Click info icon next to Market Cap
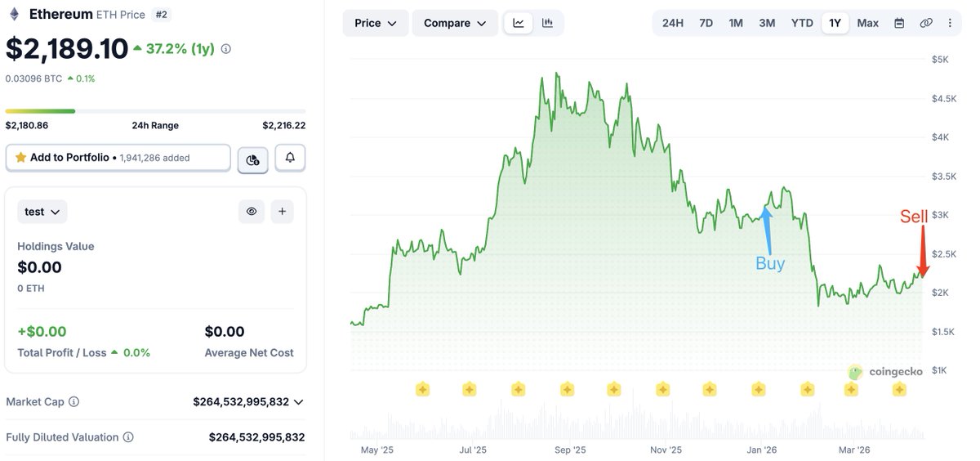The height and width of the screenshot is (461, 980). pos(74,402)
